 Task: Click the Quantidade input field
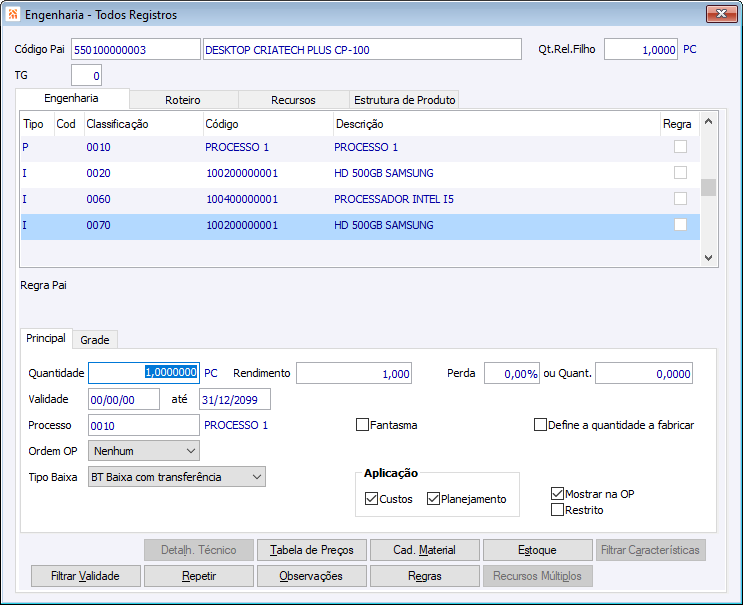[x=144, y=373]
